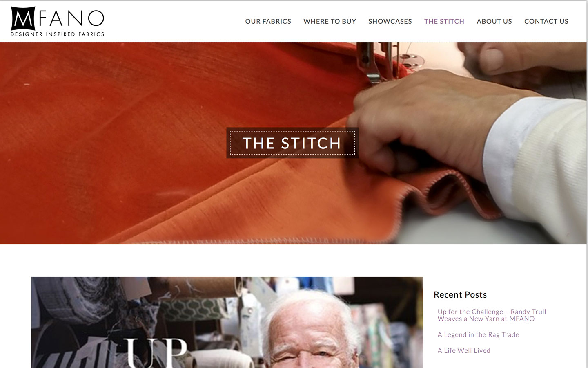The width and height of the screenshot is (588, 368).
Task: Click the Designer Inspired Fabrics tagline
Action: 57,34
